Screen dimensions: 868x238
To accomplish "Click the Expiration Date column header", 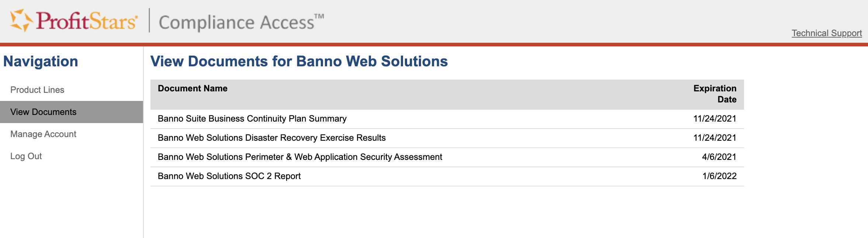I will pyautogui.click(x=715, y=94).
